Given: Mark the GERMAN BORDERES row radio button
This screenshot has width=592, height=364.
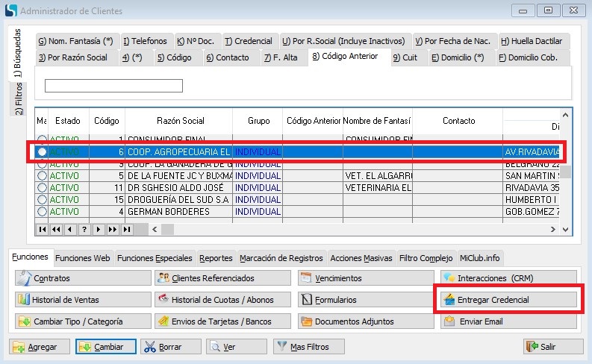Looking at the screenshot, I should (42, 211).
